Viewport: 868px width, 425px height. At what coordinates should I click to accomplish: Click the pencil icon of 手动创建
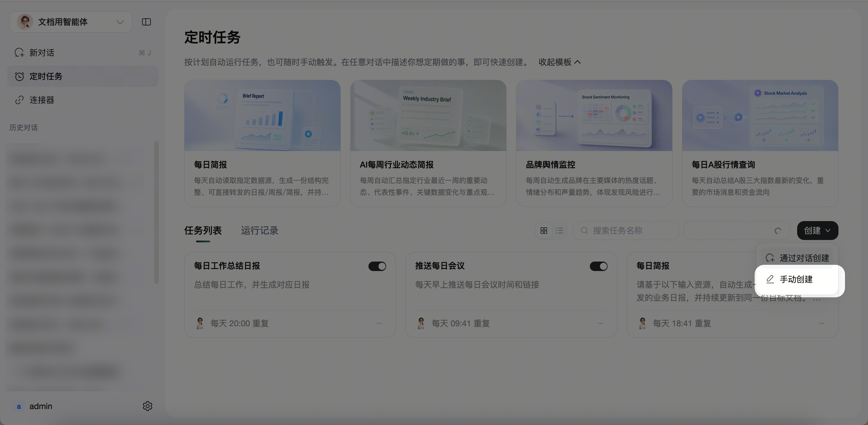coord(770,279)
